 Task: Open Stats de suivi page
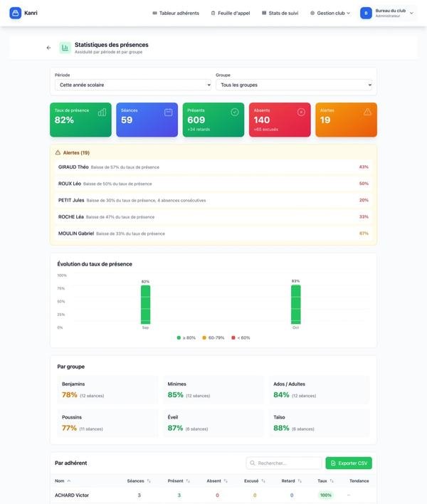[x=280, y=14]
